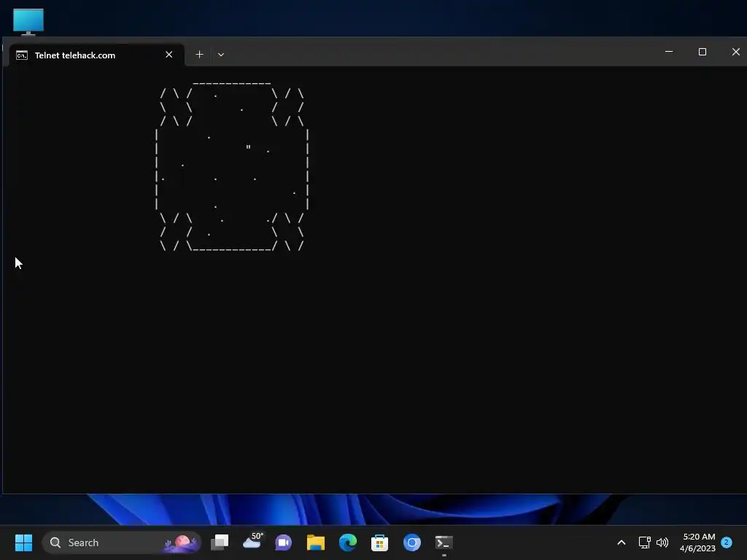Viewport: 747px width, 560px height.
Task: Launch the Chromium browser from taskbar
Action: (x=412, y=542)
